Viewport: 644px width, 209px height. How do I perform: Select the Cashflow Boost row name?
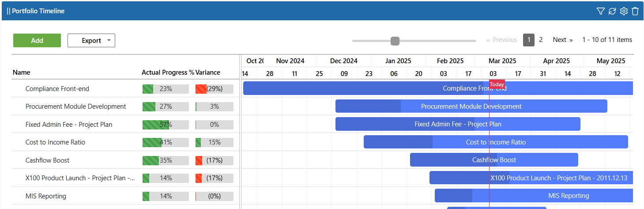(x=48, y=160)
